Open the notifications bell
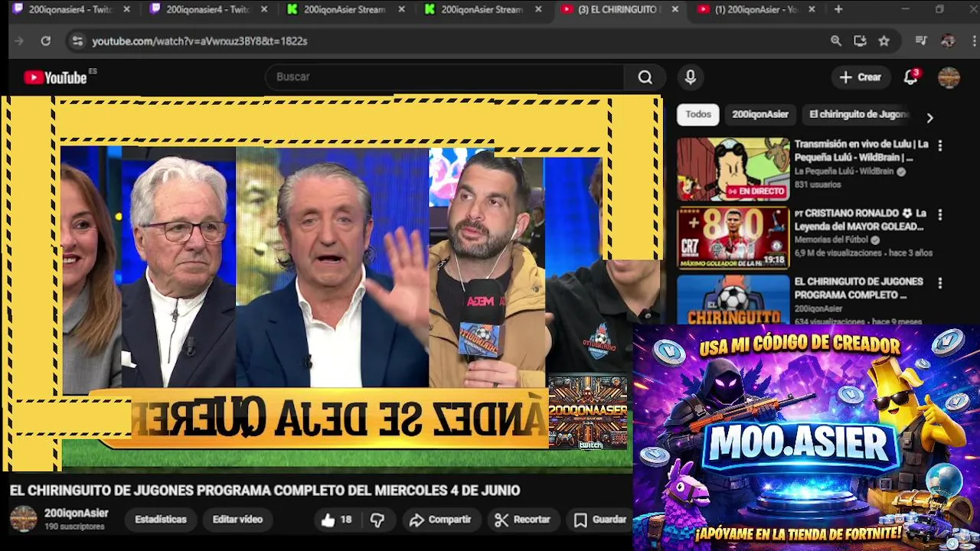 (x=910, y=77)
